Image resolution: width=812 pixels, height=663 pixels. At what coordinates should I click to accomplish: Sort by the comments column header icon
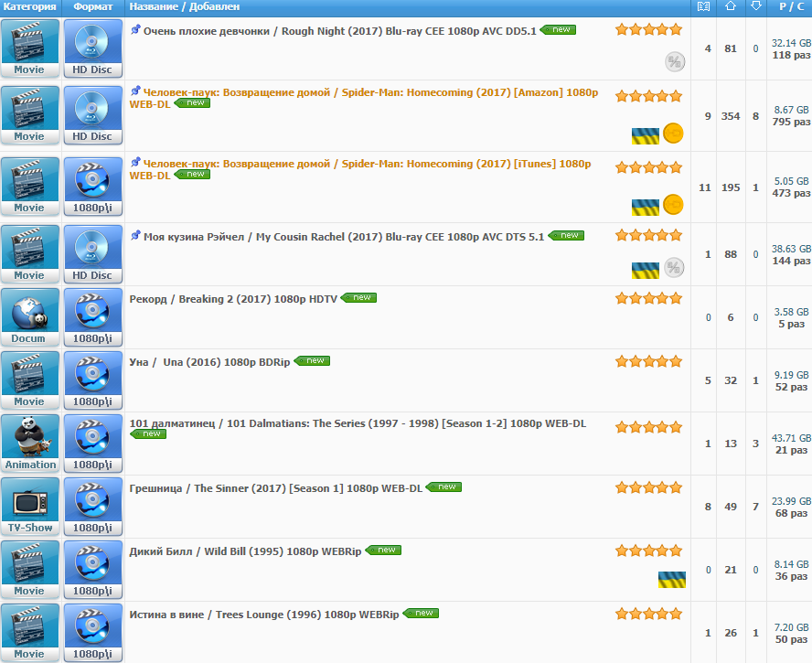pyautogui.click(x=703, y=6)
